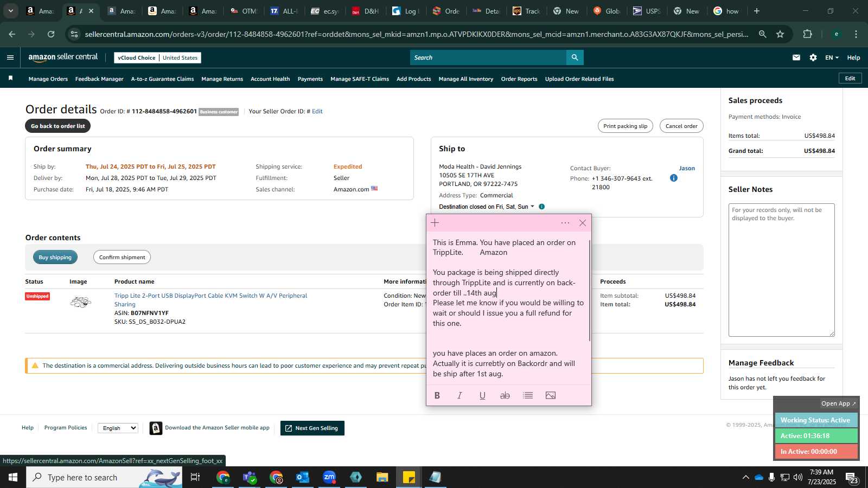Click Edit button on navigation bar
This screenshot has width=868, height=488.
point(850,79)
